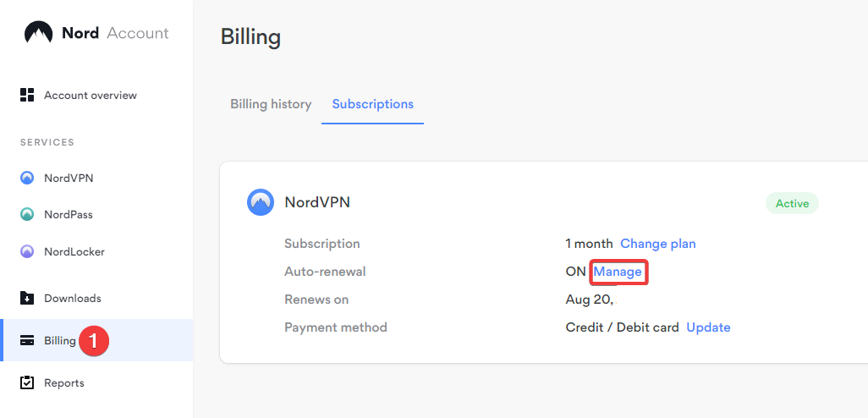Click the NordVPN blue icon in sidebar
868x418 pixels.
[27, 179]
